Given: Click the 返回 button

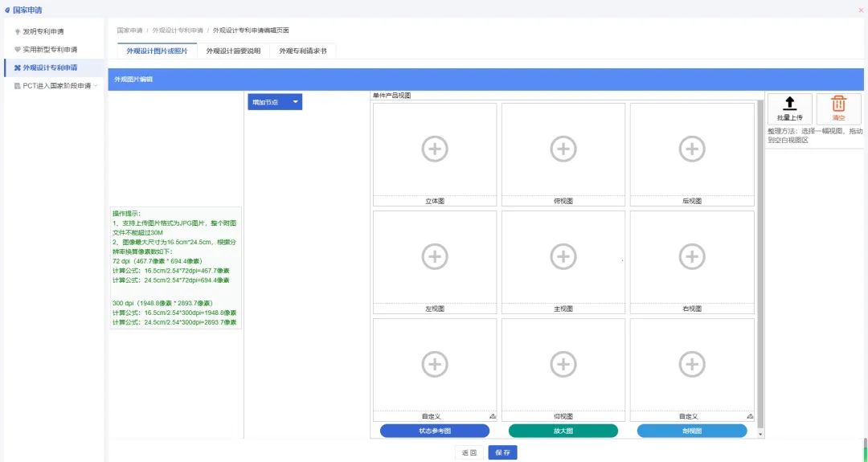Looking at the screenshot, I should click(469, 452).
